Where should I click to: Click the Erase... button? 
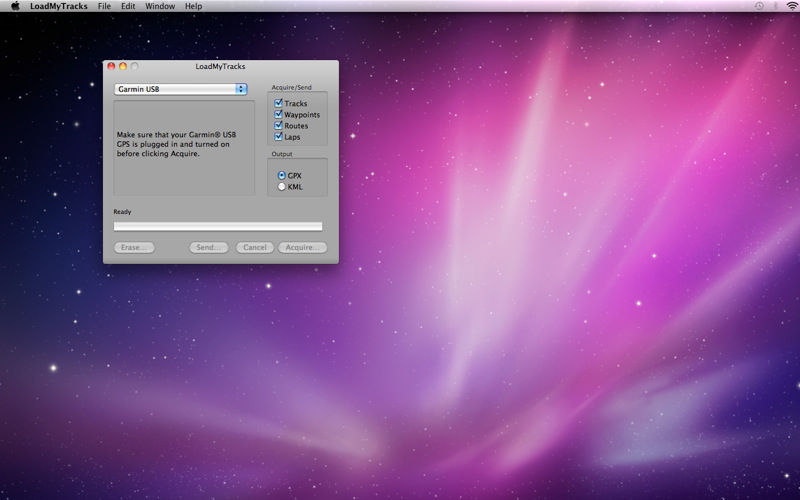point(134,247)
